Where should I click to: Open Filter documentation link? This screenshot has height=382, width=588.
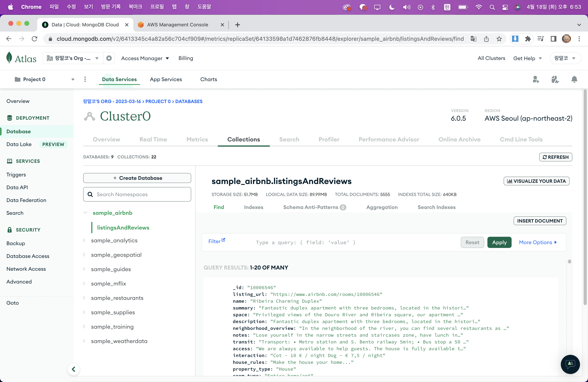tap(217, 241)
